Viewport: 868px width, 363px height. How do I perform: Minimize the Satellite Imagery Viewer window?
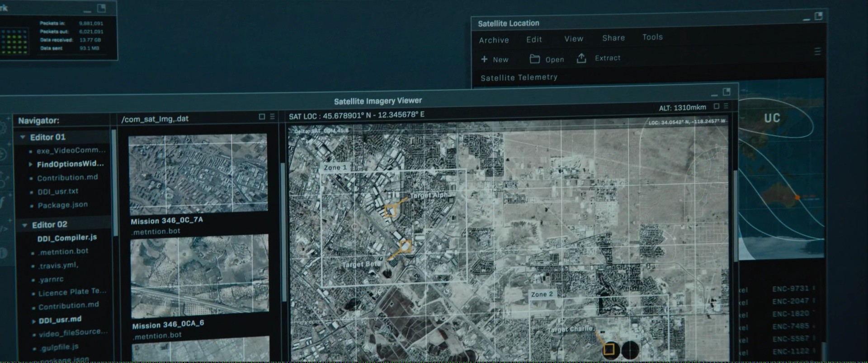(714, 95)
